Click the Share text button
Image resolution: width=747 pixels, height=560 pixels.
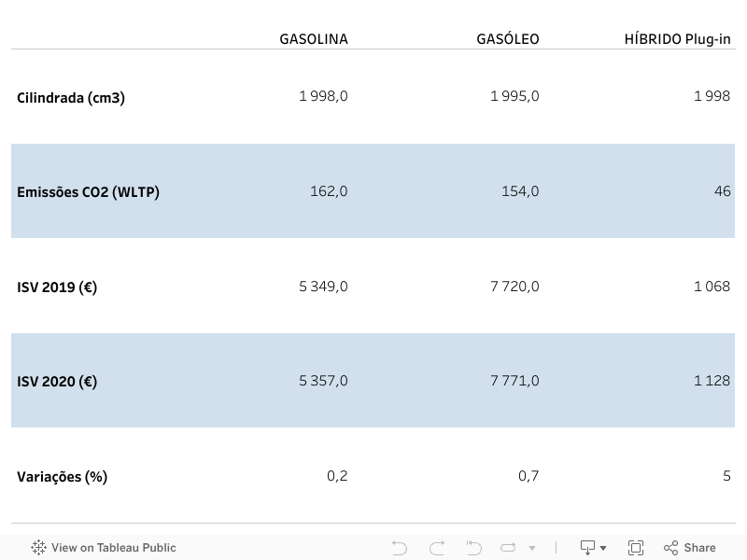(x=699, y=548)
